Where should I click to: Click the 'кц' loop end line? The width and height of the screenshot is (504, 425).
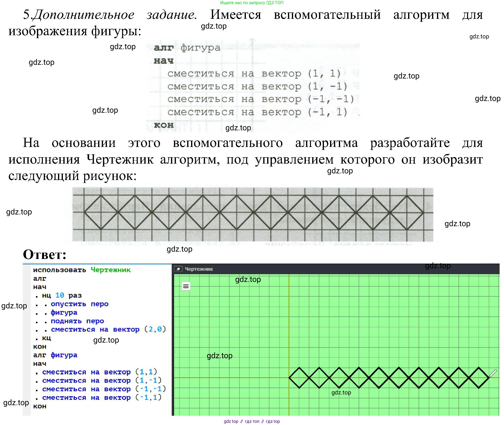coord(46,338)
